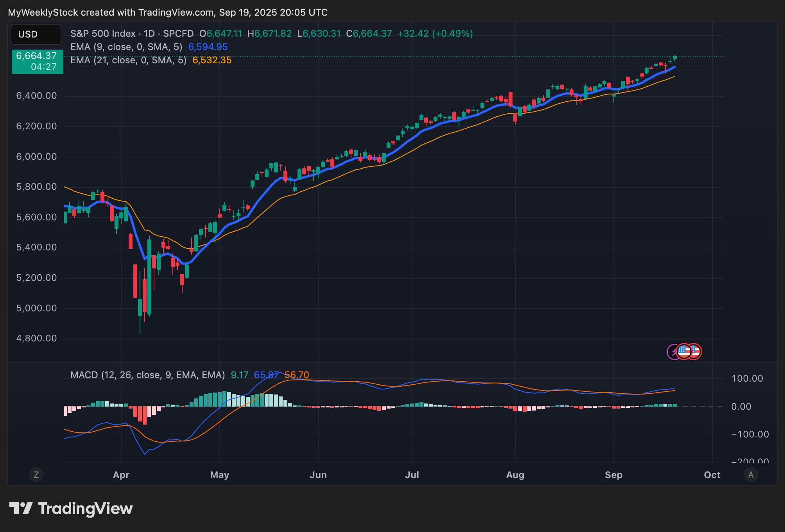Select the MACD indicator legend
Screen dimensions: 785x532
click(x=147, y=375)
